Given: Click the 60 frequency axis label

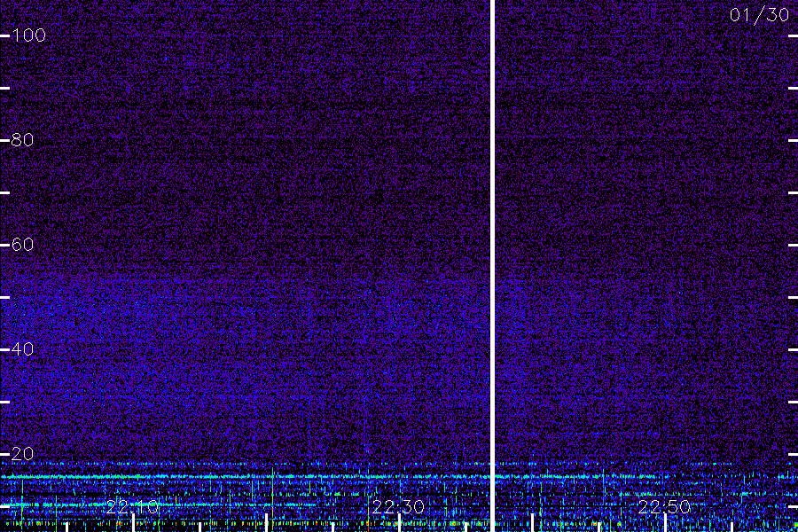Looking at the screenshot, I should [22, 245].
